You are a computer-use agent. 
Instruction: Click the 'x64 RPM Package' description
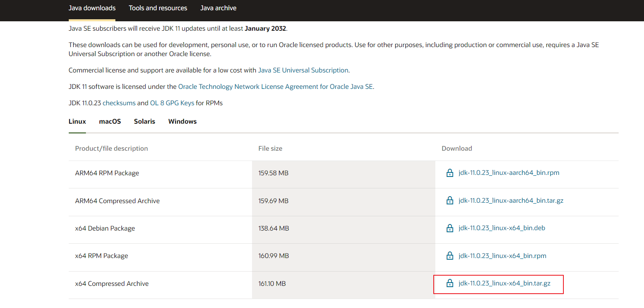point(101,256)
